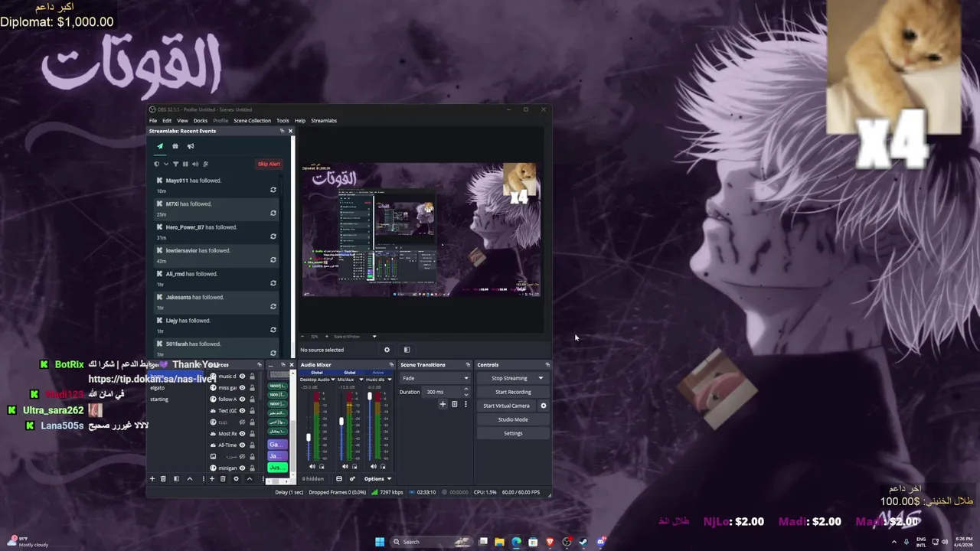Mute the Desktop Audio channel

click(312, 467)
